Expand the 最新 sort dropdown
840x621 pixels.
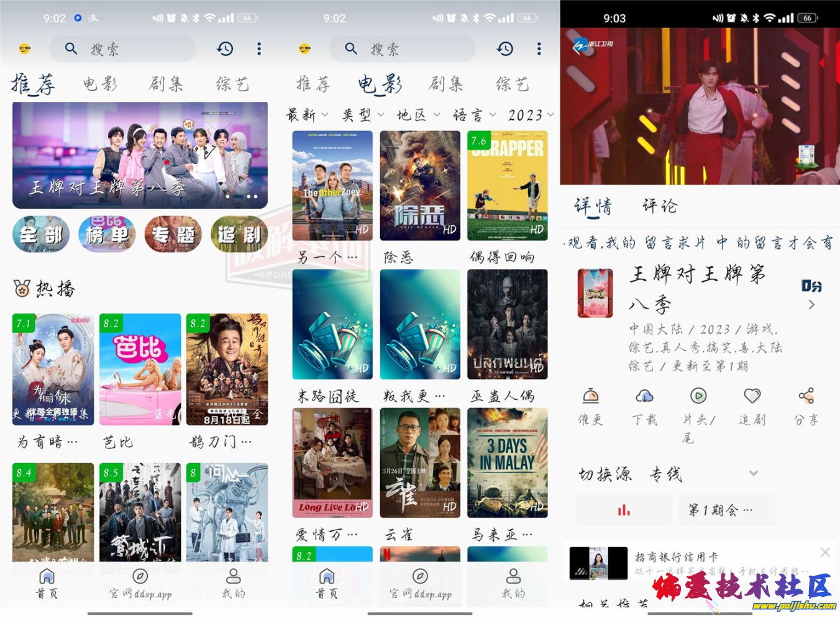point(307,115)
